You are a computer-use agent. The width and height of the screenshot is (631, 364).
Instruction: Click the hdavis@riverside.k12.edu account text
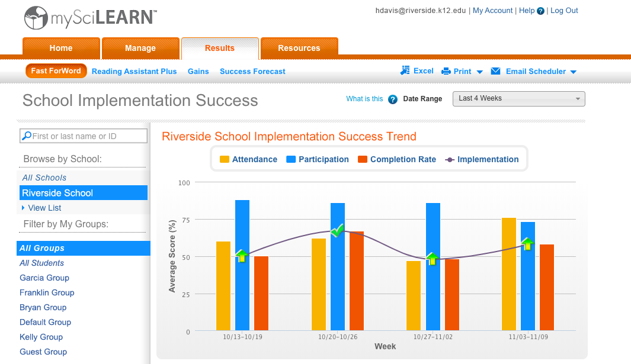coord(421,11)
